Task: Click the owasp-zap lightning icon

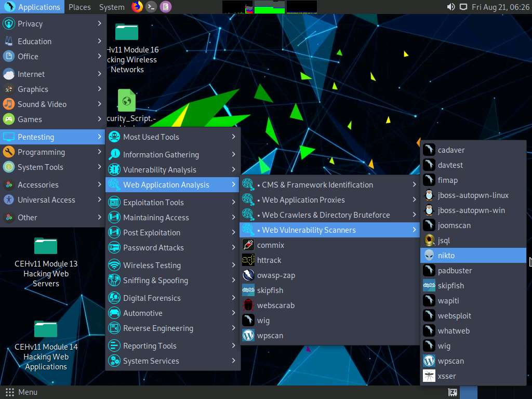Action: pos(248,275)
